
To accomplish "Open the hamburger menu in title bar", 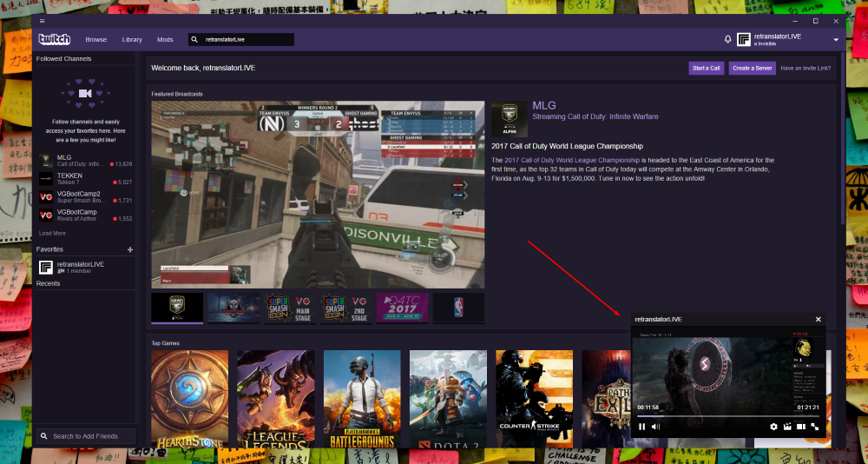I will 43,21.
